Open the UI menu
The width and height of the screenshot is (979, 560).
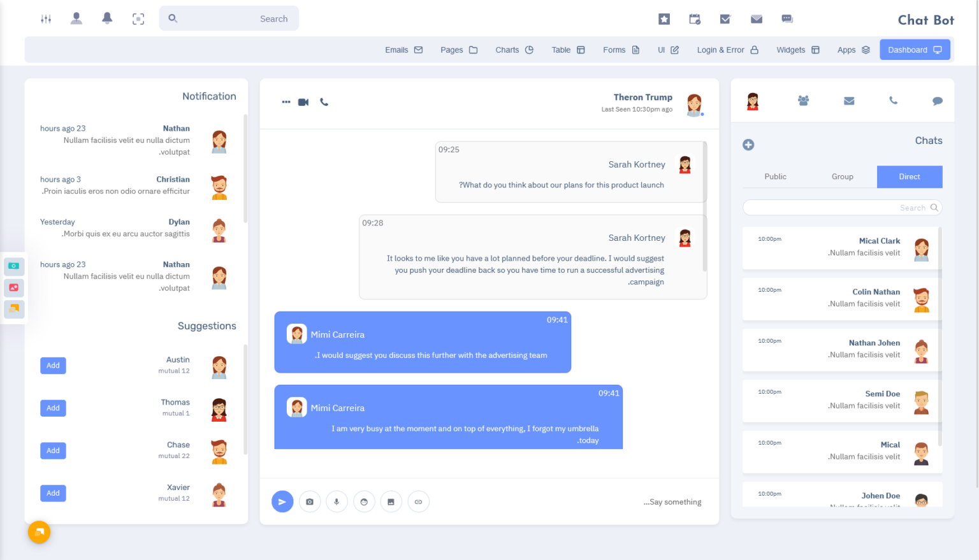click(668, 50)
